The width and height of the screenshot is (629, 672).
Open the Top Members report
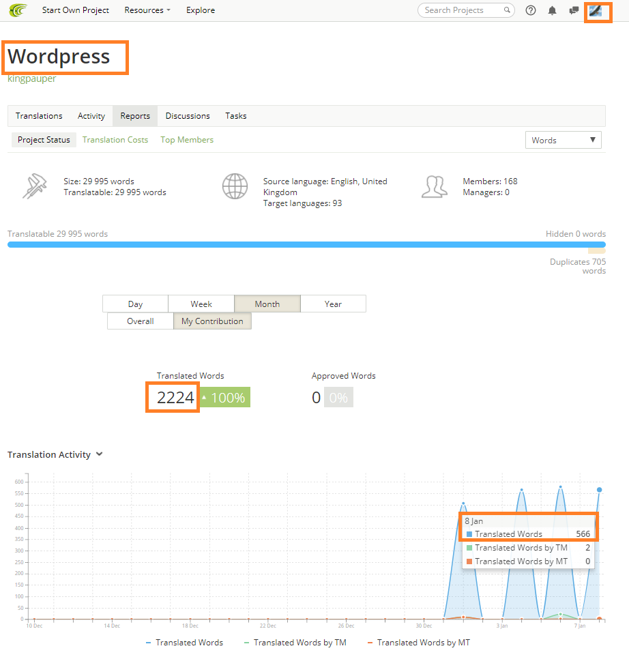click(x=187, y=140)
